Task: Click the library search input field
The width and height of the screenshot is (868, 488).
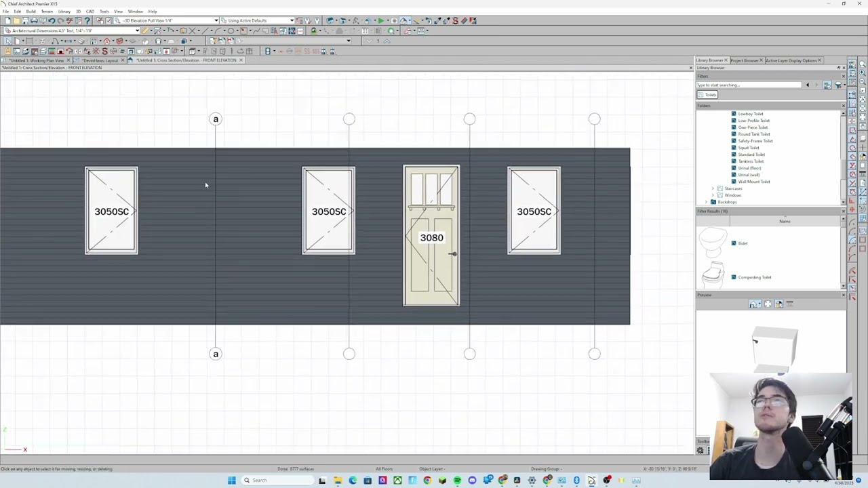Action: pyautogui.click(x=749, y=85)
